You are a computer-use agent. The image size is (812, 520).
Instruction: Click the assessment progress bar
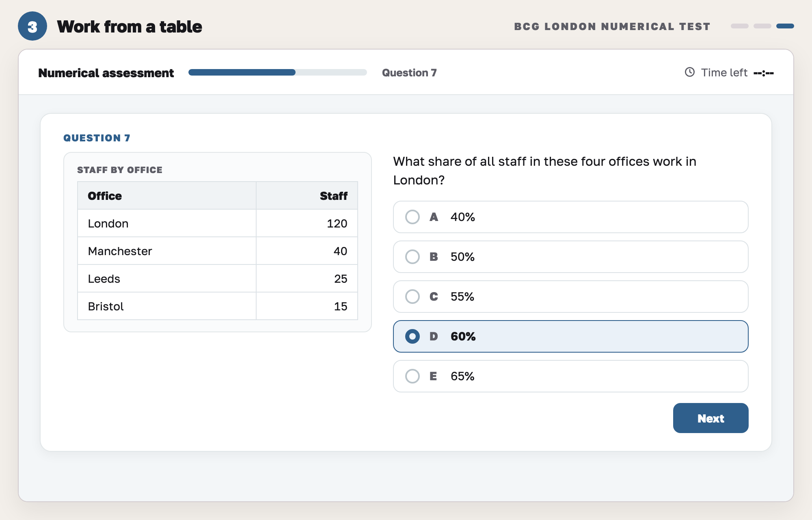click(x=278, y=72)
